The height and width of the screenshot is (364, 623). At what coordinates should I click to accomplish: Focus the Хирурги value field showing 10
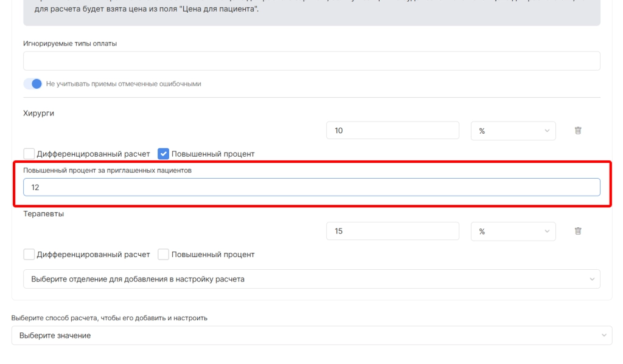(392, 131)
